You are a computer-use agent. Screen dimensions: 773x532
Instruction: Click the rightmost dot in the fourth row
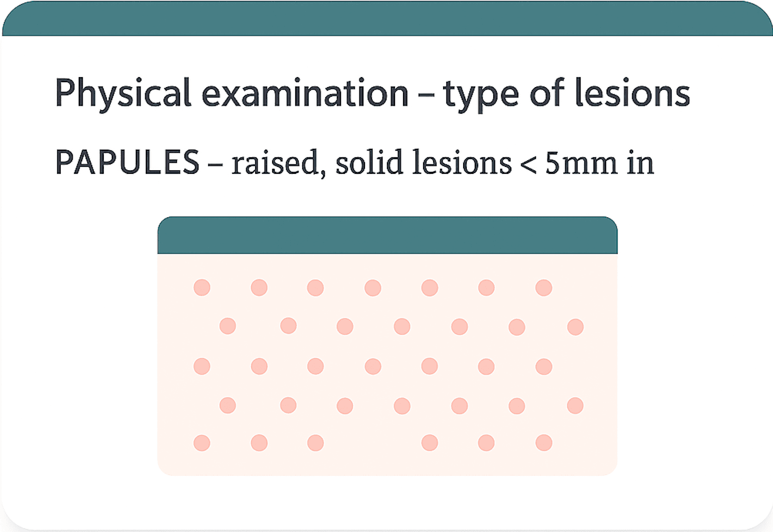[x=575, y=405]
